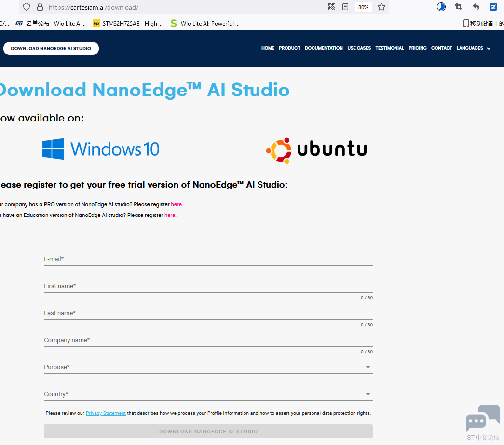This screenshot has width=504, height=445.
Task: Open the DOCUMENTATION menu item
Action: tap(324, 48)
